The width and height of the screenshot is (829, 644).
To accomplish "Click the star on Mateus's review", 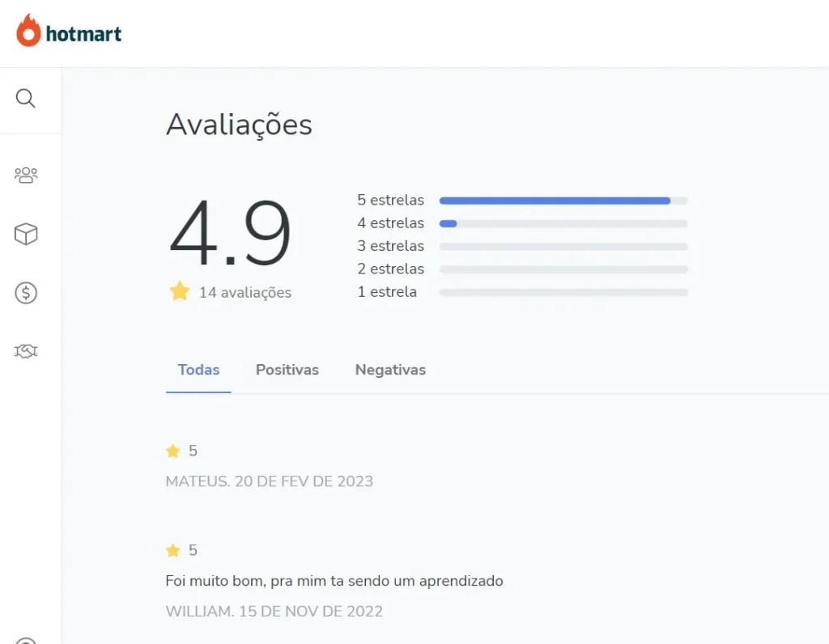I will click(x=173, y=451).
